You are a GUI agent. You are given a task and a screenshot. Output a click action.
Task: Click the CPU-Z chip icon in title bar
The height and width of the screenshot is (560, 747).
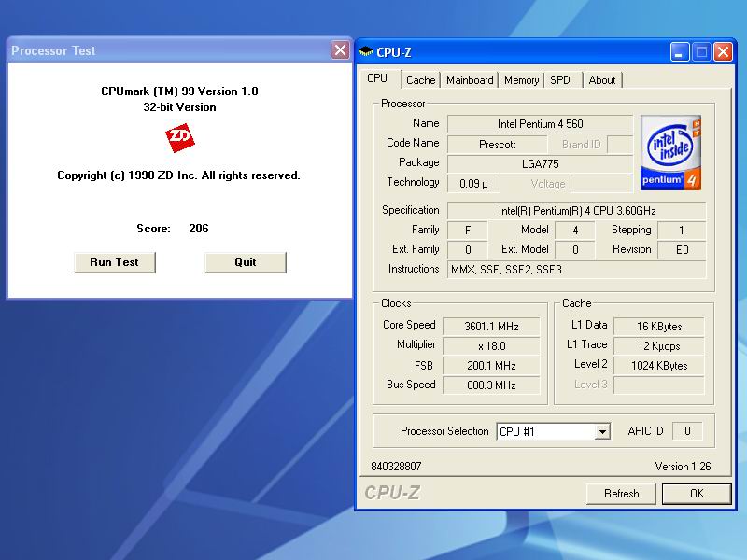pyautogui.click(x=365, y=51)
